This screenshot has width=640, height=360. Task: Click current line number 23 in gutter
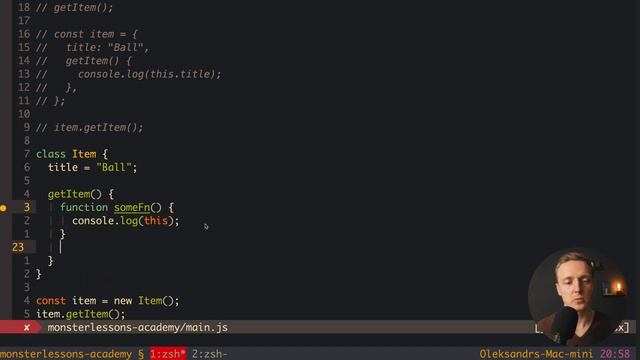[x=18, y=247]
